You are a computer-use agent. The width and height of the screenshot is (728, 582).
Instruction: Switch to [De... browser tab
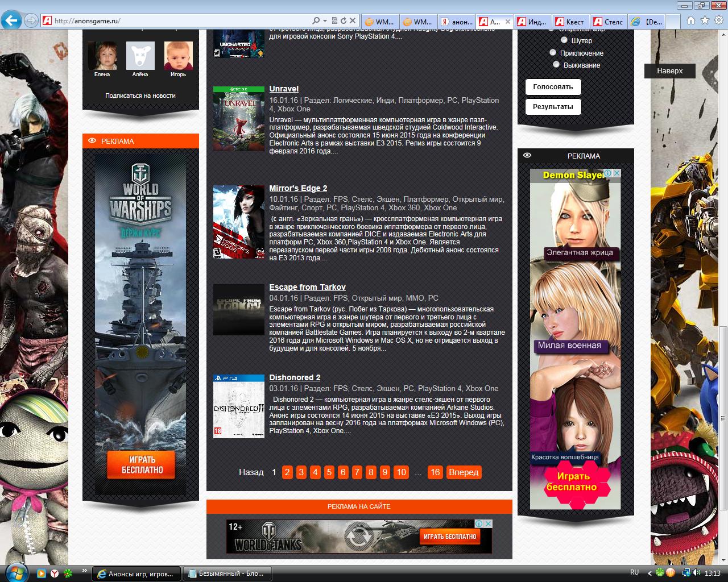647,22
